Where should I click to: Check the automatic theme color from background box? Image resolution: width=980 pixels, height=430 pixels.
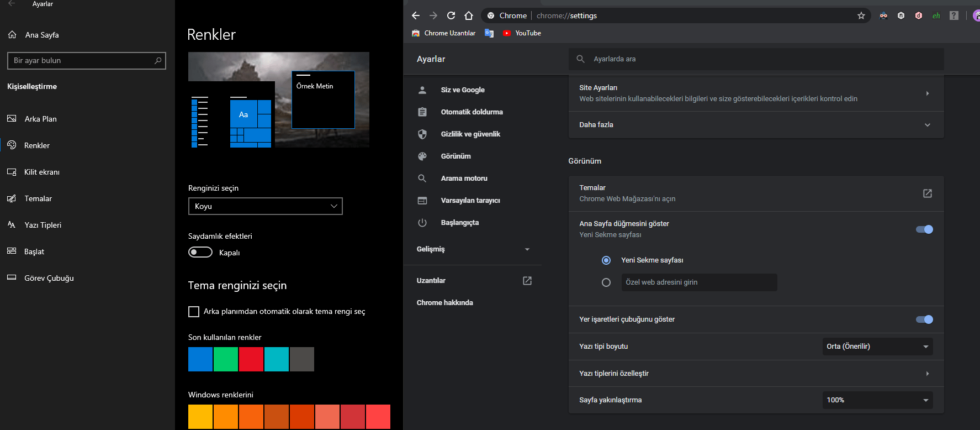pyautogui.click(x=194, y=312)
